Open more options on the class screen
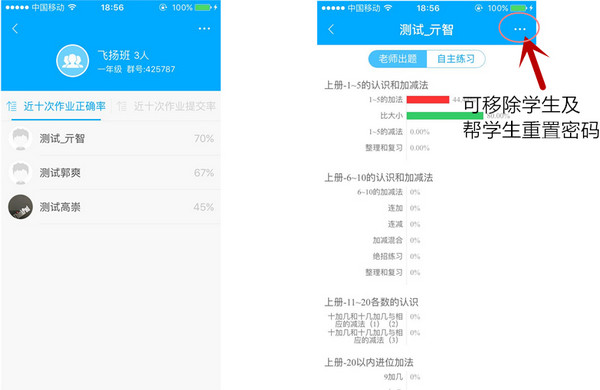 click(x=204, y=29)
